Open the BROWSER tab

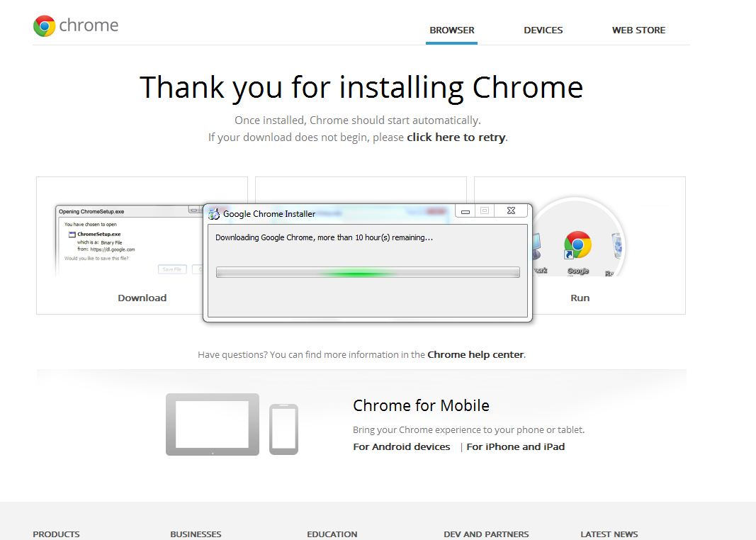click(452, 30)
